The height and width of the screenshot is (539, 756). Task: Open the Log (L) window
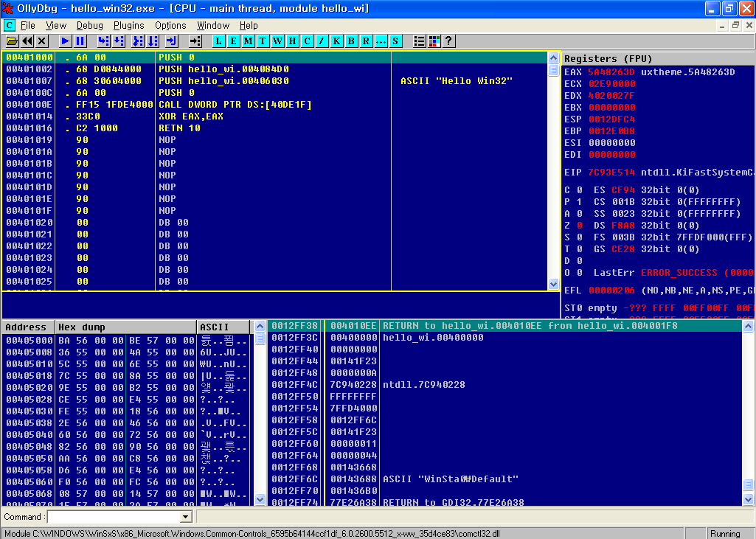click(x=219, y=41)
